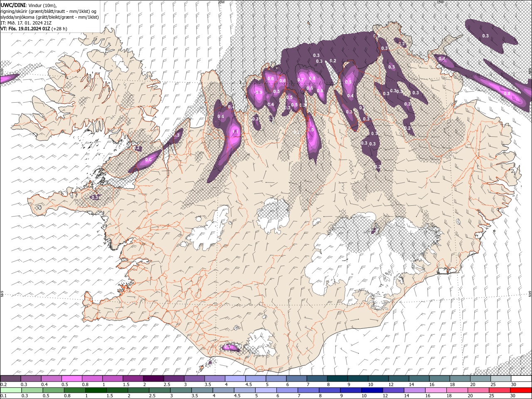This screenshot has width=532, height=399.
Task: Click the 'slydda/snjókoma' legend description line
Action: point(49,17)
